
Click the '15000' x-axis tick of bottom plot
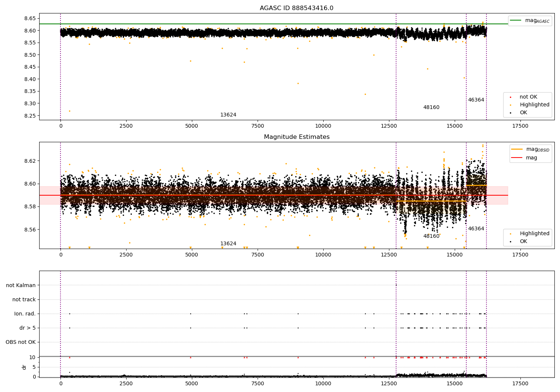click(454, 384)
